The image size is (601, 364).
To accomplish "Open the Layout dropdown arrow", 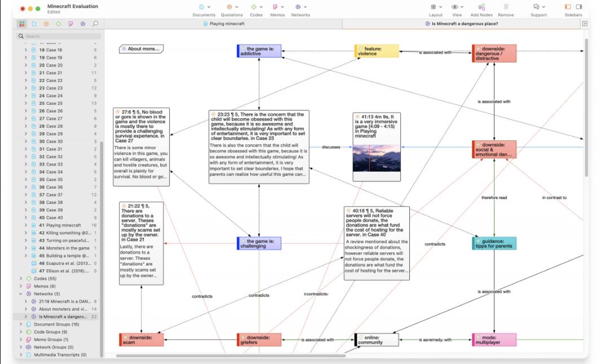I will coord(440,7).
